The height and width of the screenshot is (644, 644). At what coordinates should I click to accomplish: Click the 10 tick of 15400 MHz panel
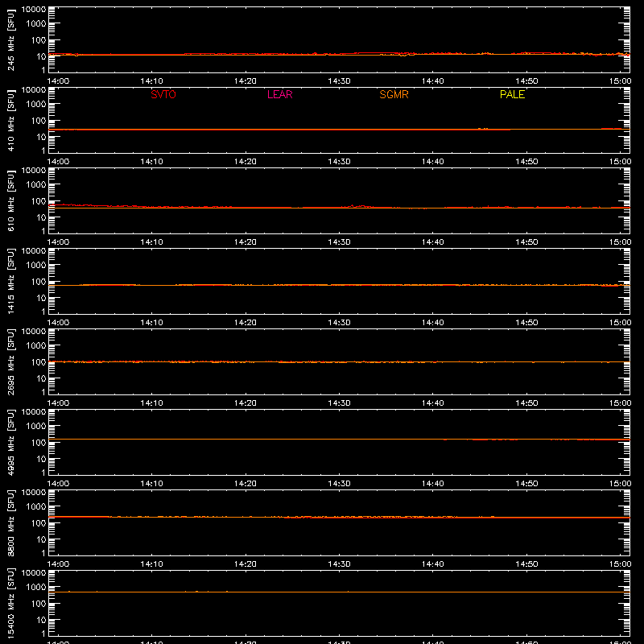41,620
